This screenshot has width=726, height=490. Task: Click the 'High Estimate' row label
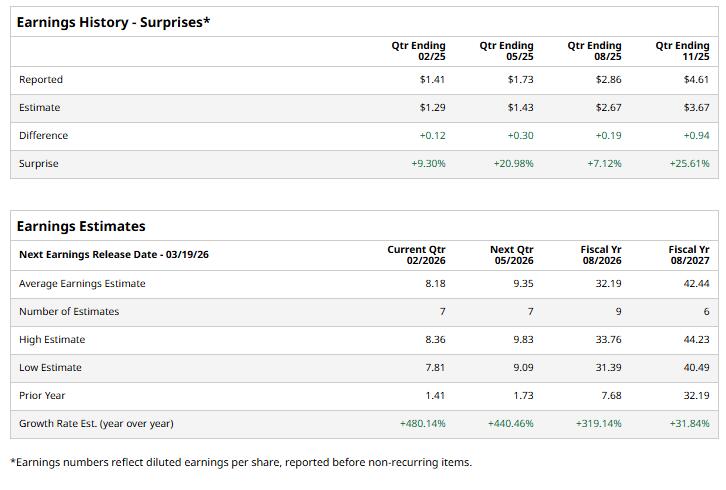point(52,340)
